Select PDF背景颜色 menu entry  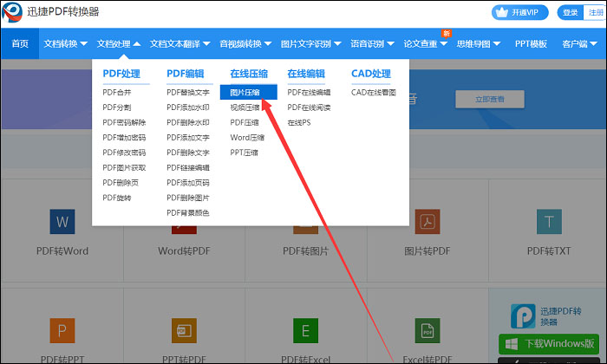tap(188, 213)
